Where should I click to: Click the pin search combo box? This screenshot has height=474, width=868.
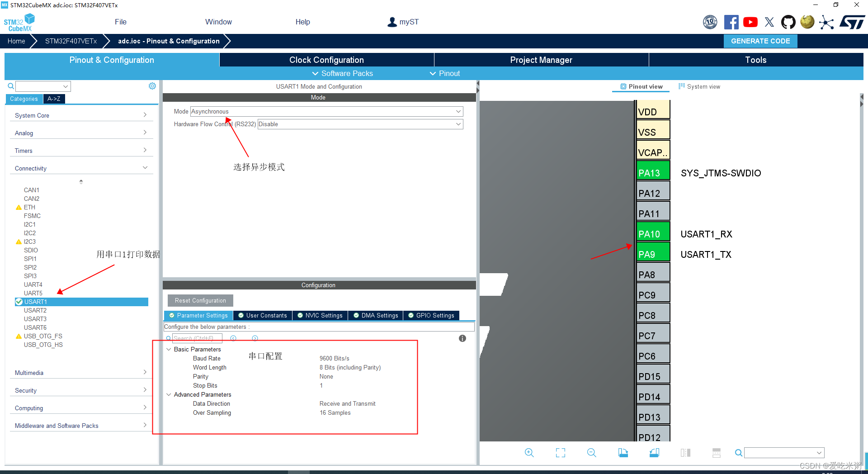click(x=784, y=453)
